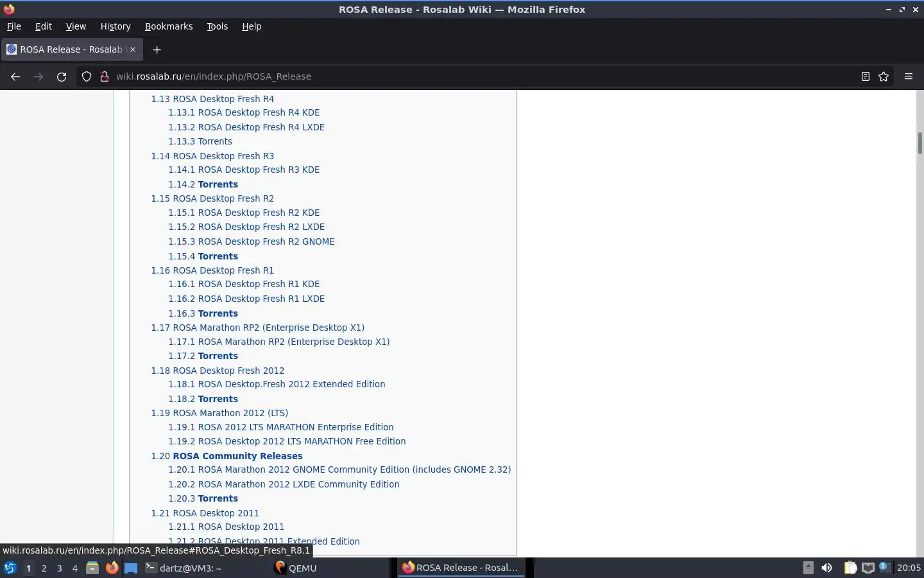Open 1.13.3 Torrents entry
The height and width of the screenshot is (578, 924).
(x=200, y=141)
